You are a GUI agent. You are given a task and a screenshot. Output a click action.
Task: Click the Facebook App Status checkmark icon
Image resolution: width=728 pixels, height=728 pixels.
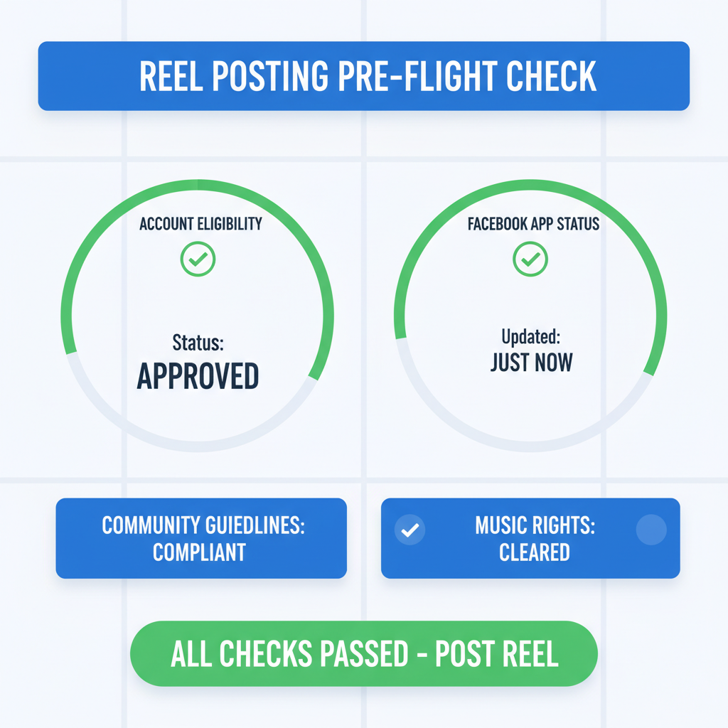530,259
